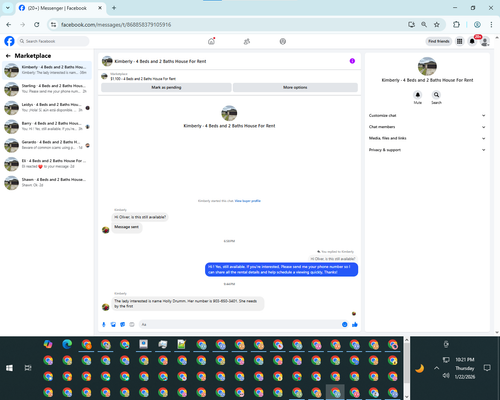Open Gerardo conversation in chat list

(x=47, y=145)
